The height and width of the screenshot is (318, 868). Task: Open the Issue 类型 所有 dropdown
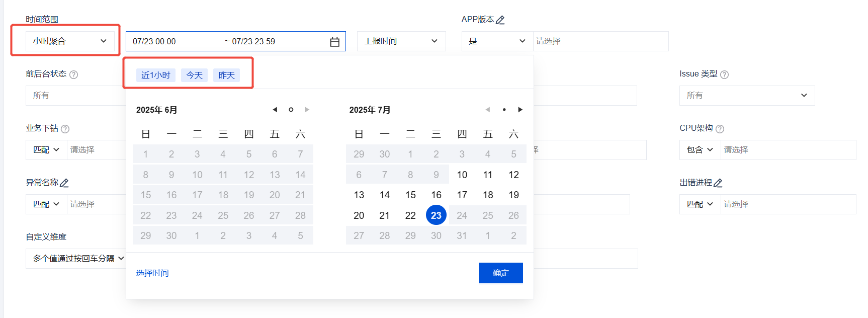(x=746, y=96)
